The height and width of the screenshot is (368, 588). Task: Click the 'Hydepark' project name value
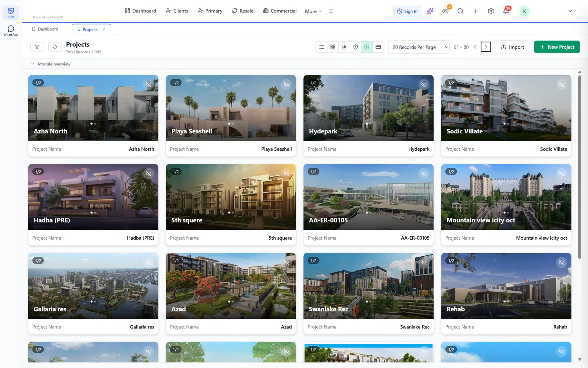coord(419,149)
